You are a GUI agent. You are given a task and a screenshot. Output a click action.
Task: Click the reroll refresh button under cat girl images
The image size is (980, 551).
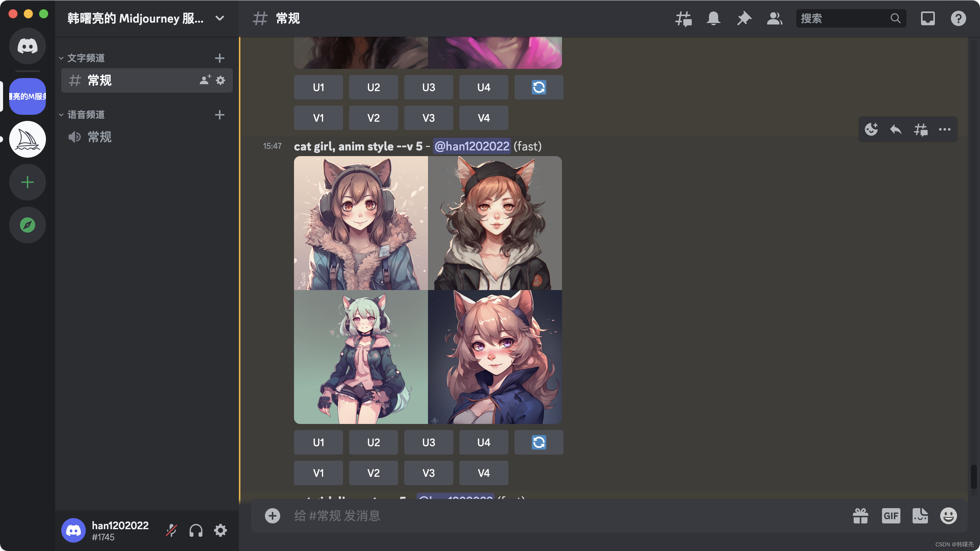tap(539, 442)
